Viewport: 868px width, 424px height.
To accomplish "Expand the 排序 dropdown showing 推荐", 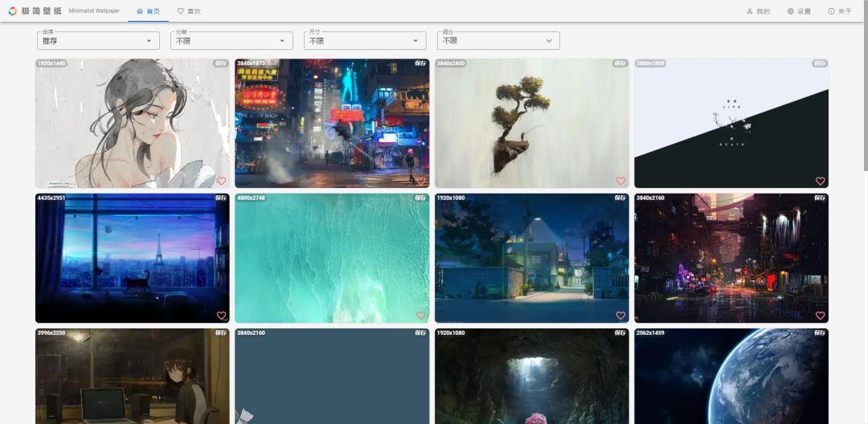I will [x=99, y=40].
